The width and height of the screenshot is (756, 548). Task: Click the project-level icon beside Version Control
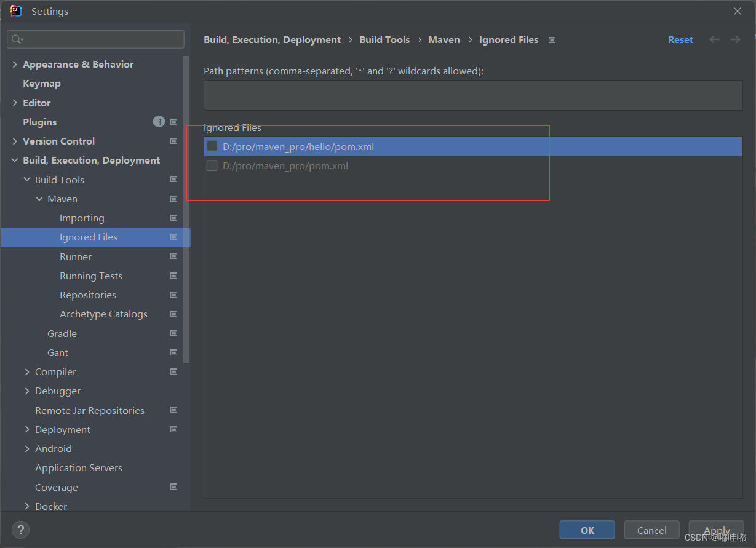pyautogui.click(x=173, y=141)
